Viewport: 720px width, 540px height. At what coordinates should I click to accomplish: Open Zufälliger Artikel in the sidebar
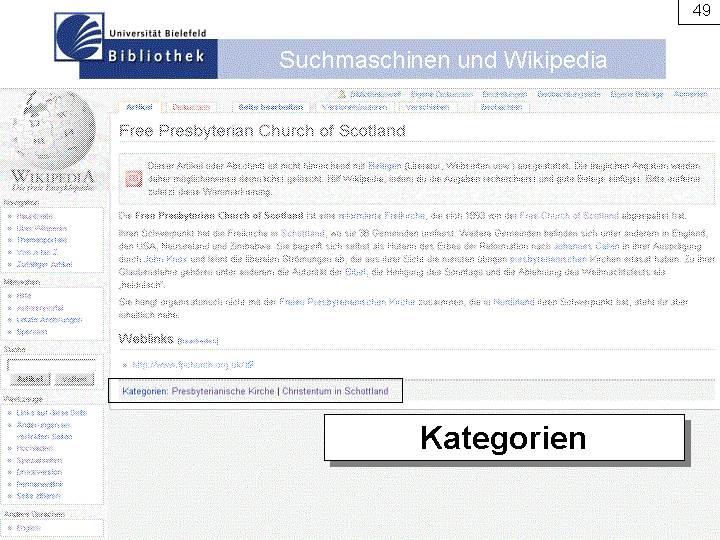45,264
